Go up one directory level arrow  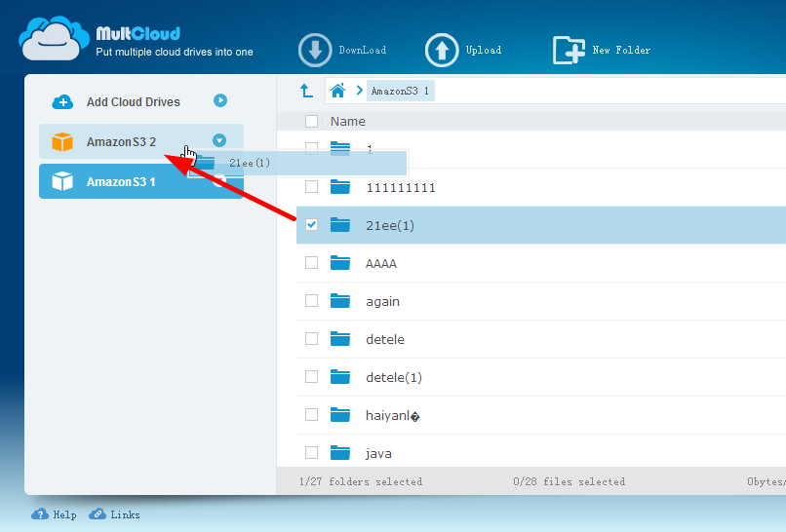[306, 91]
